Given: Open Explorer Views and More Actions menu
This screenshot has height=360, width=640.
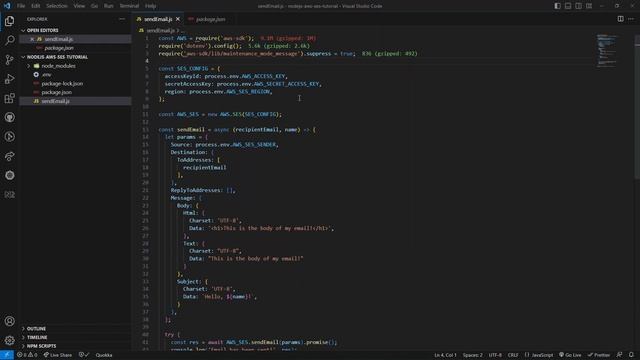Looking at the screenshot, I should (122, 19).
